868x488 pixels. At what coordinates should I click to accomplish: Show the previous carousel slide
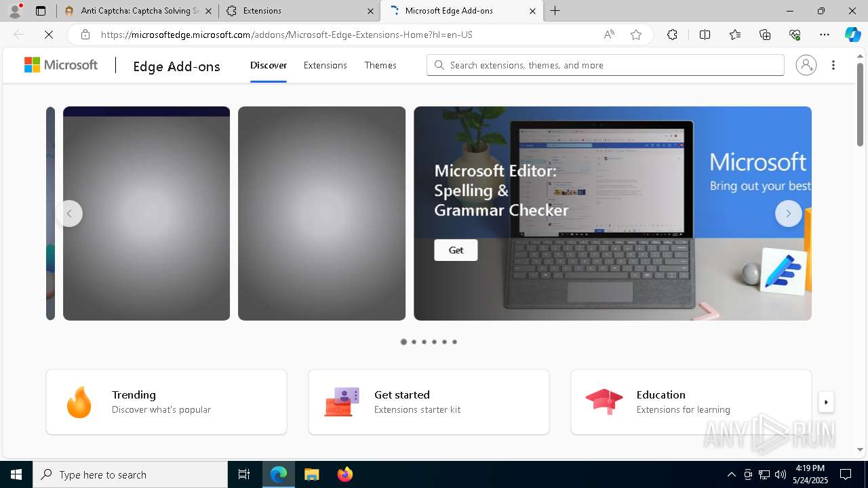tap(69, 213)
